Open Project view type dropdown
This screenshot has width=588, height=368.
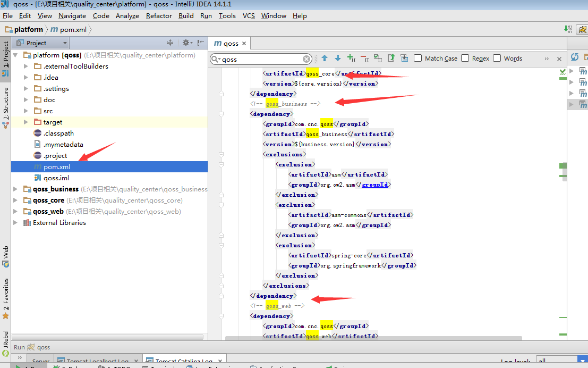pyautogui.click(x=41, y=43)
